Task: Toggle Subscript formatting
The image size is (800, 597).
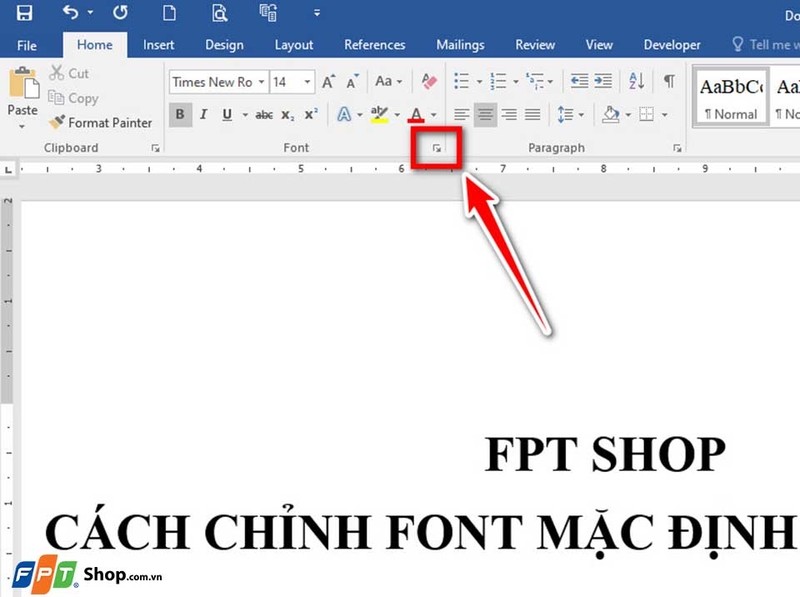Action: pos(288,115)
